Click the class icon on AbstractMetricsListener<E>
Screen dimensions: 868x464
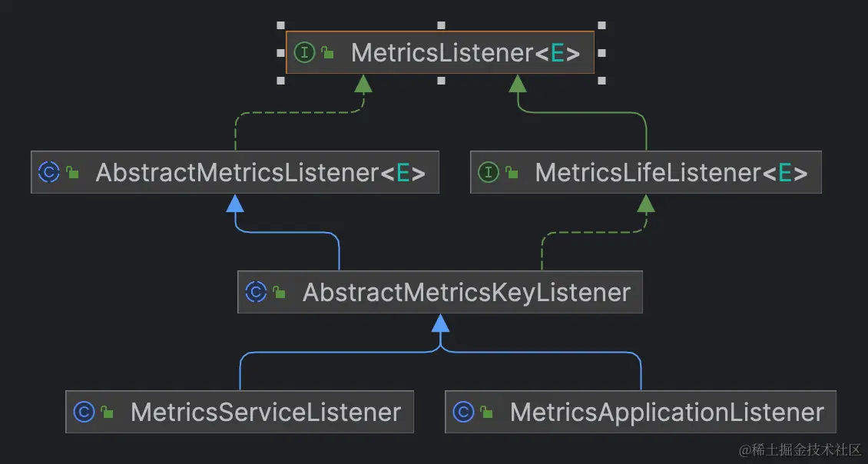48,172
